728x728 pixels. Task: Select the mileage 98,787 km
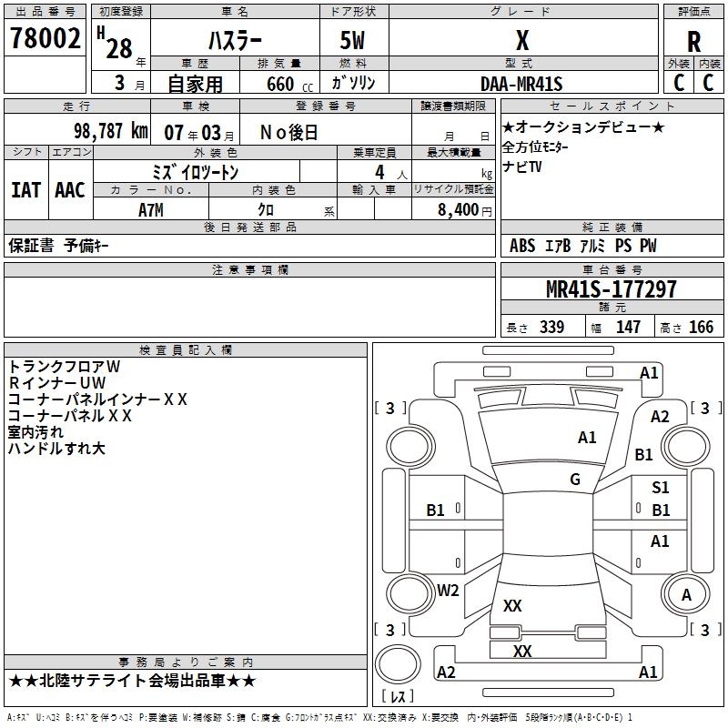coord(111,131)
